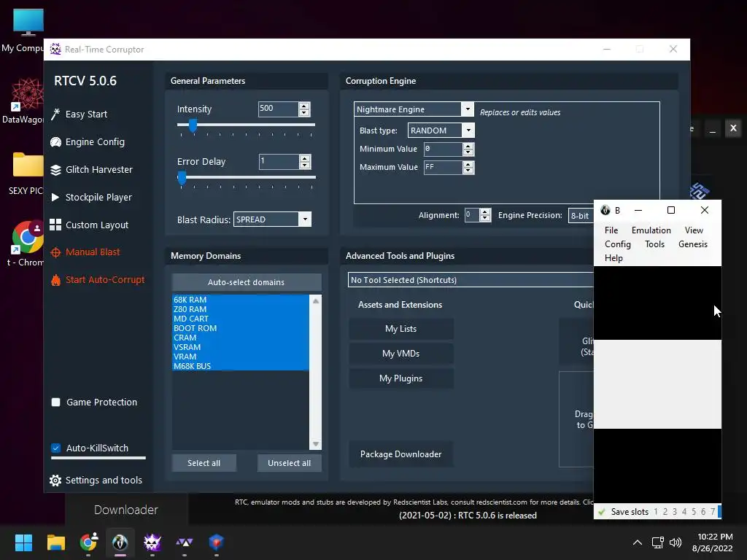Trigger Manual Blast crosshair icon
The image size is (747, 560).
pos(55,252)
